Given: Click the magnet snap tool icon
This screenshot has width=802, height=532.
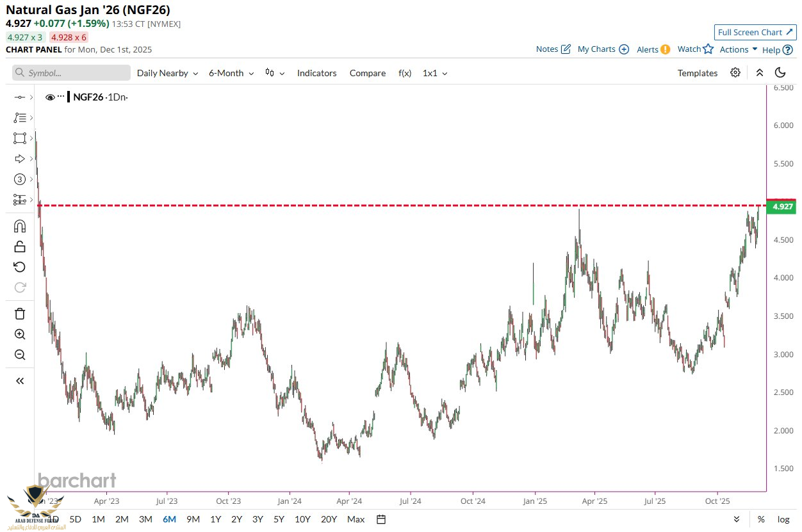Looking at the screenshot, I should click(x=20, y=226).
